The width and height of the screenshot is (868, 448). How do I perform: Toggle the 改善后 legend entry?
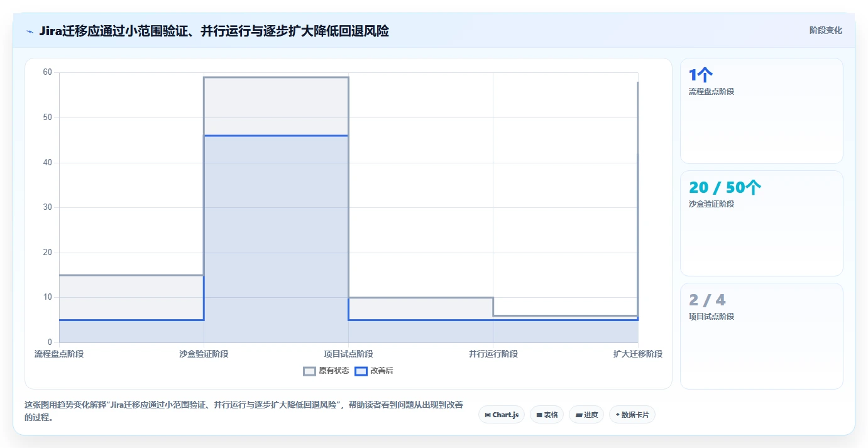(374, 371)
